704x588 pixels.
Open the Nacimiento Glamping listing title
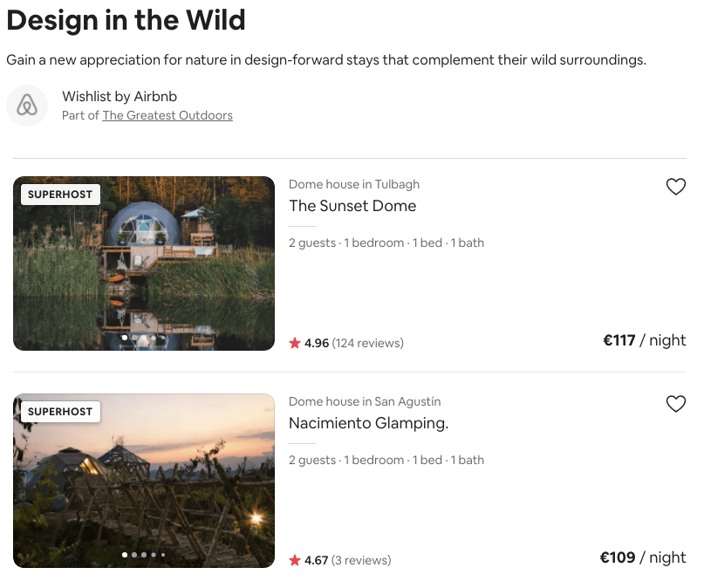pyautogui.click(x=369, y=423)
